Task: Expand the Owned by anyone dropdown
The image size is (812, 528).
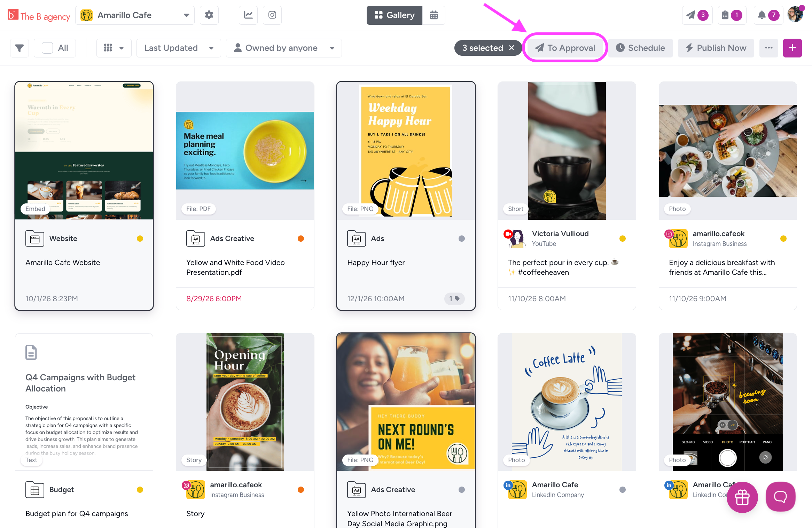Action: click(284, 48)
